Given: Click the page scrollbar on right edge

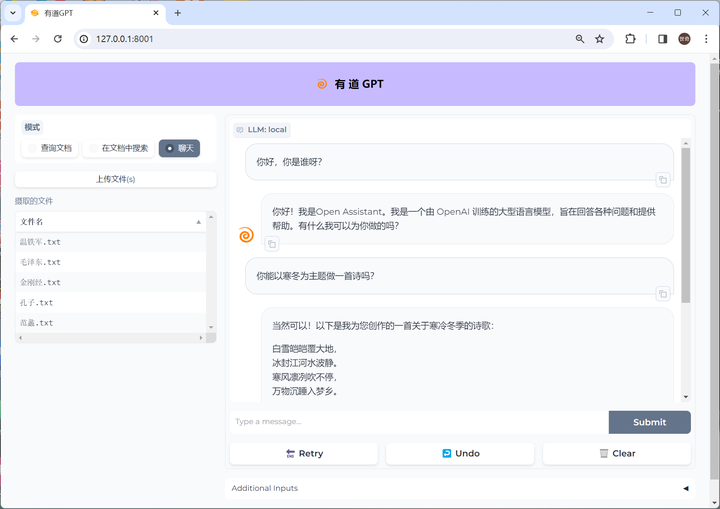Looking at the screenshot, I should click(714, 271).
